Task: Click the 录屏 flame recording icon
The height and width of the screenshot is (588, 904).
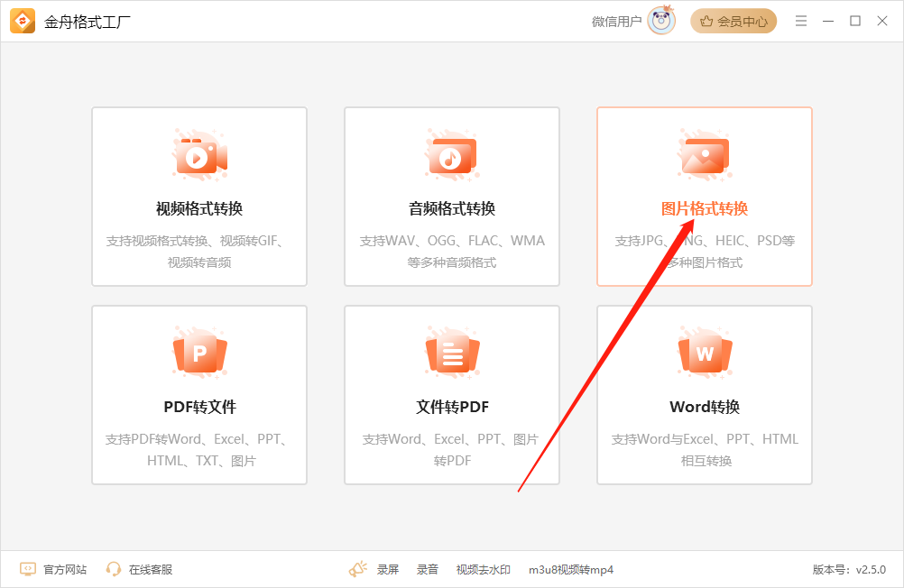Action: [x=359, y=568]
